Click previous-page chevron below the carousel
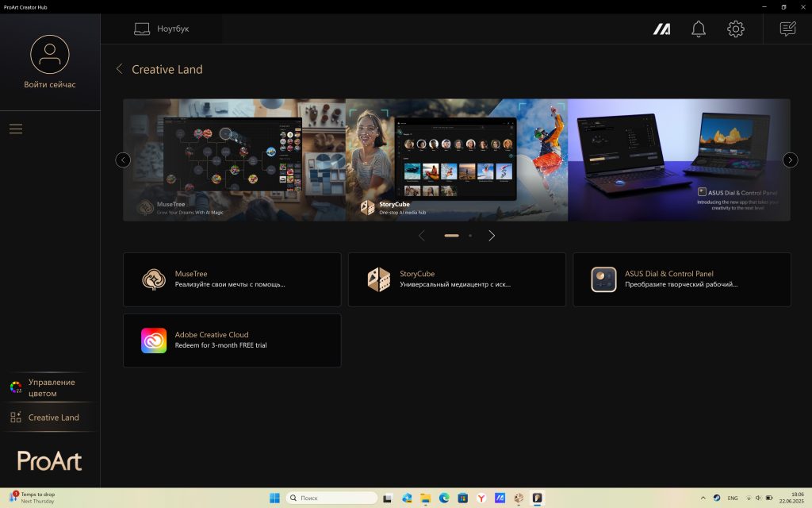 point(422,236)
